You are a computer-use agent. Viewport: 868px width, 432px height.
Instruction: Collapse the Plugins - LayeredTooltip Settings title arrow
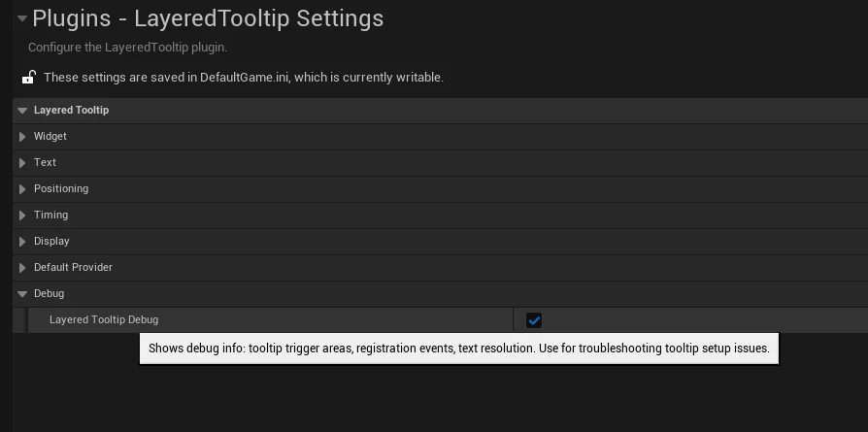[22, 18]
